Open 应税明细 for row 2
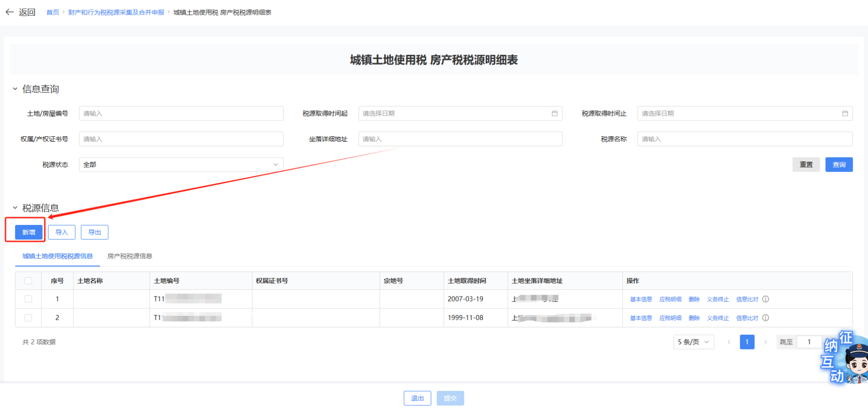 [x=670, y=318]
